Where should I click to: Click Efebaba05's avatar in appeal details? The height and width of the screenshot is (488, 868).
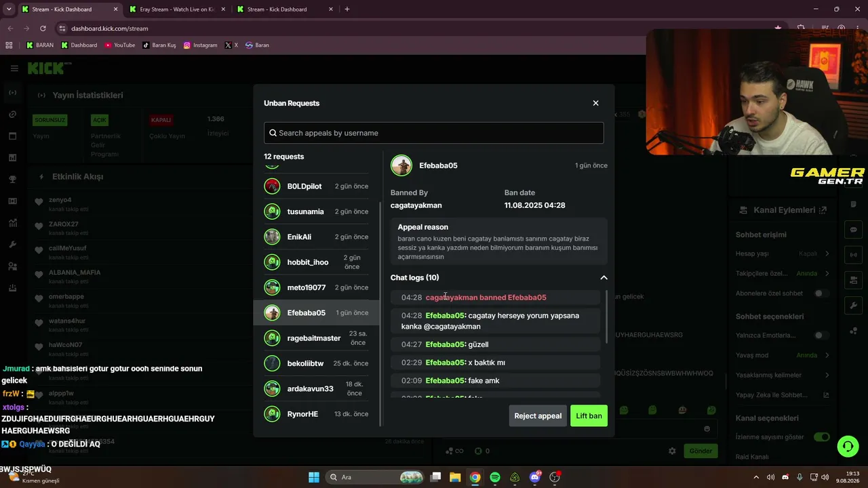click(x=401, y=165)
